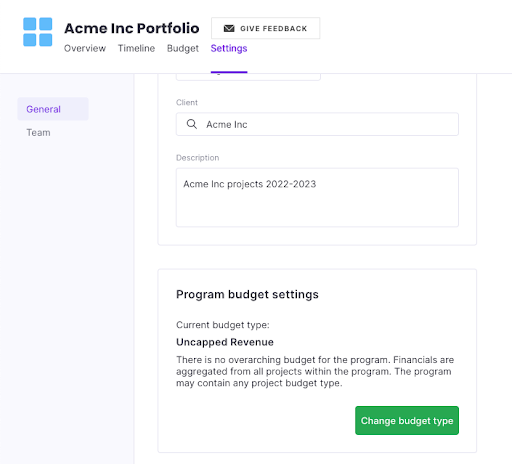Screen dimensions: 512x464
Task: Click the Client field label
Action: click(187, 102)
